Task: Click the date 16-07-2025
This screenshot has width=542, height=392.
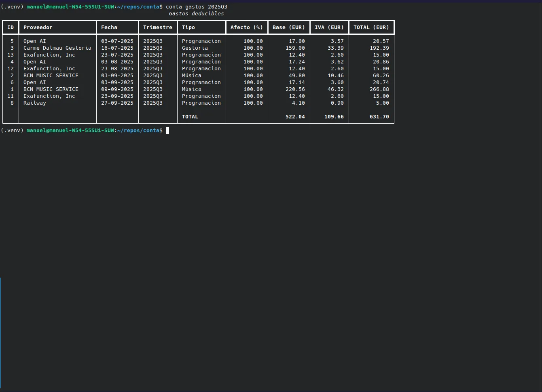Action: click(117, 48)
